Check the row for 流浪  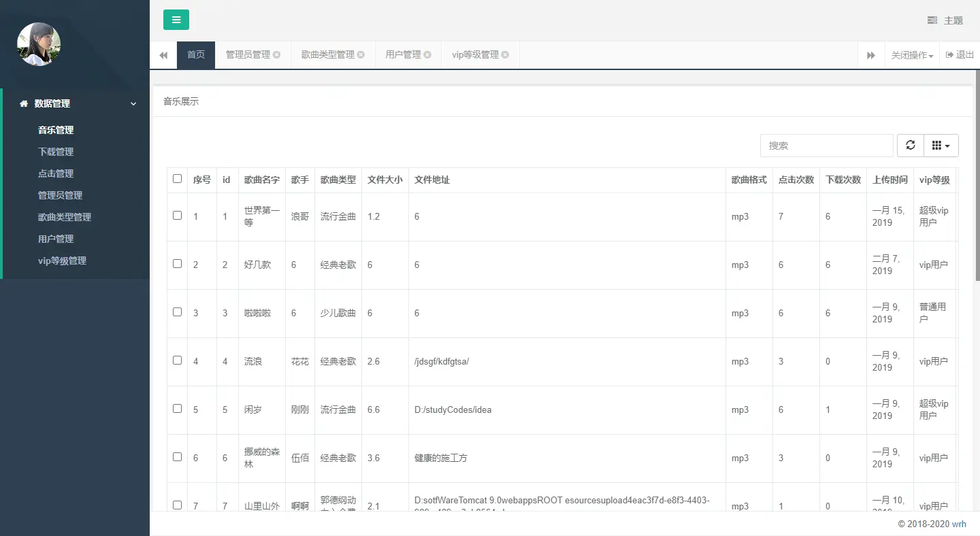177,360
